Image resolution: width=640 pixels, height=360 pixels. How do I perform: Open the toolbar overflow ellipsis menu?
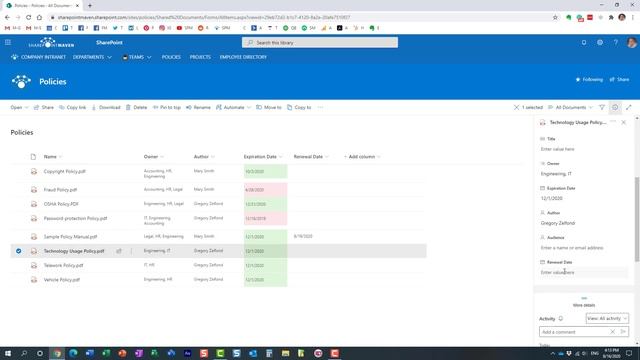point(320,107)
